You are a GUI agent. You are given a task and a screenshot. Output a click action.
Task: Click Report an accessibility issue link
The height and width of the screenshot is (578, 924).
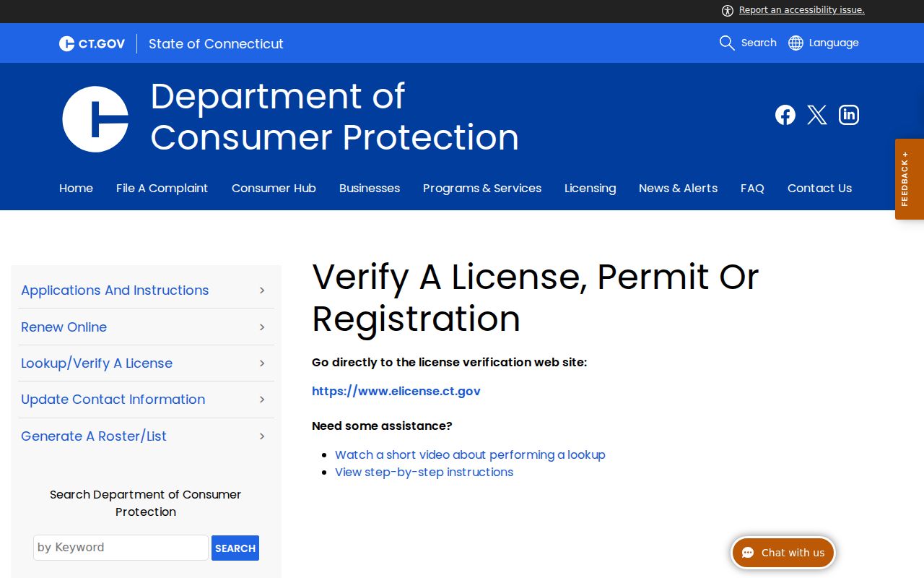tap(801, 10)
